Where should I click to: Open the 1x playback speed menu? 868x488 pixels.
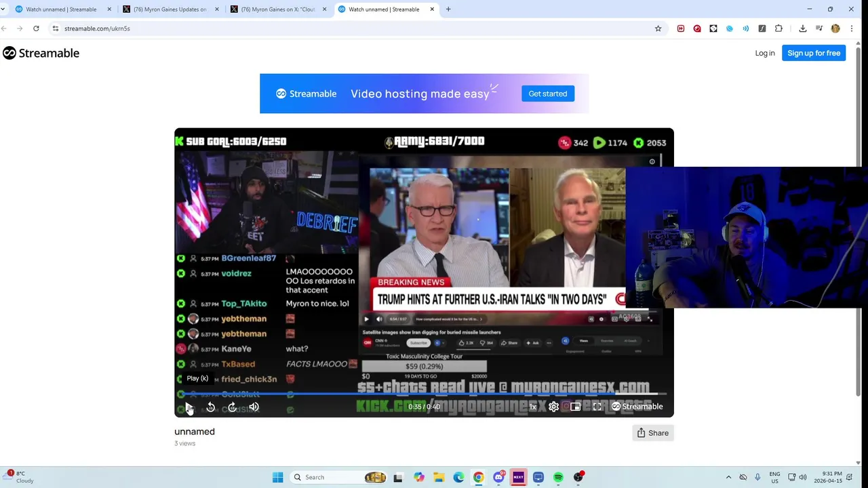tap(533, 407)
